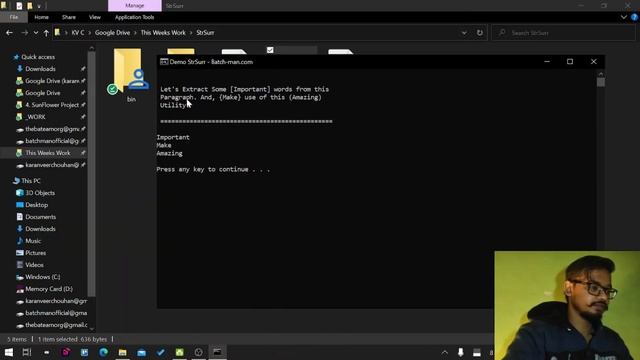Open the recent locations dropdown arrow
640x360 pixels.
tap(36, 33)
